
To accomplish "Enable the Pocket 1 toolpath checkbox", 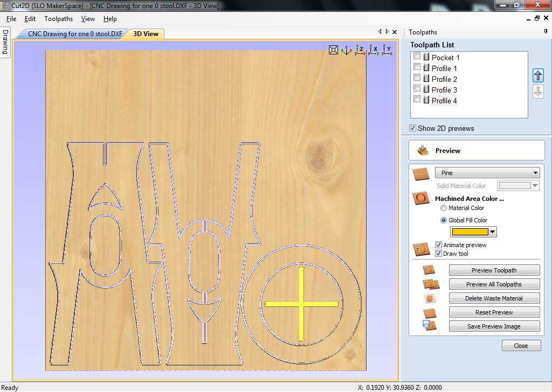I will coord(417,57).
